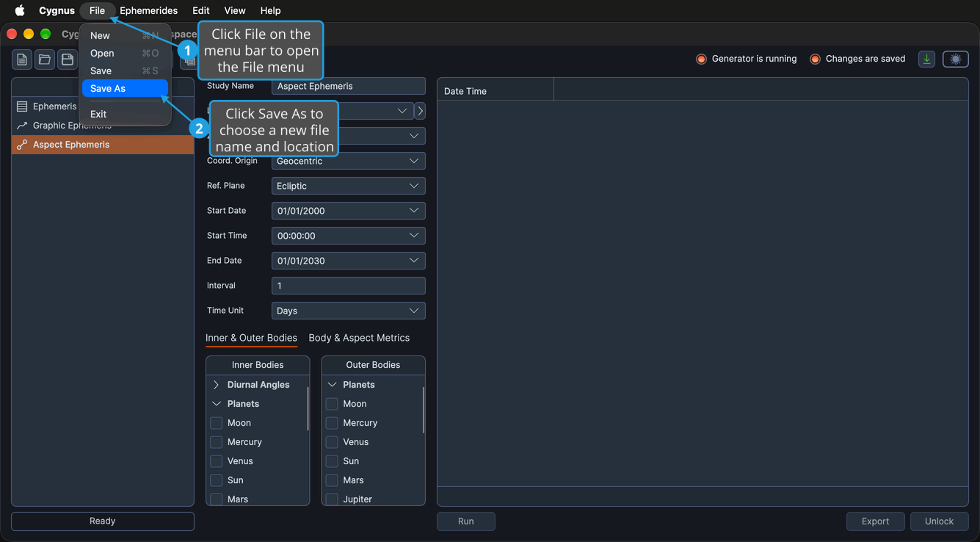Expand Diurnal Angles in Inner Bodies

[x=217, y=385]
